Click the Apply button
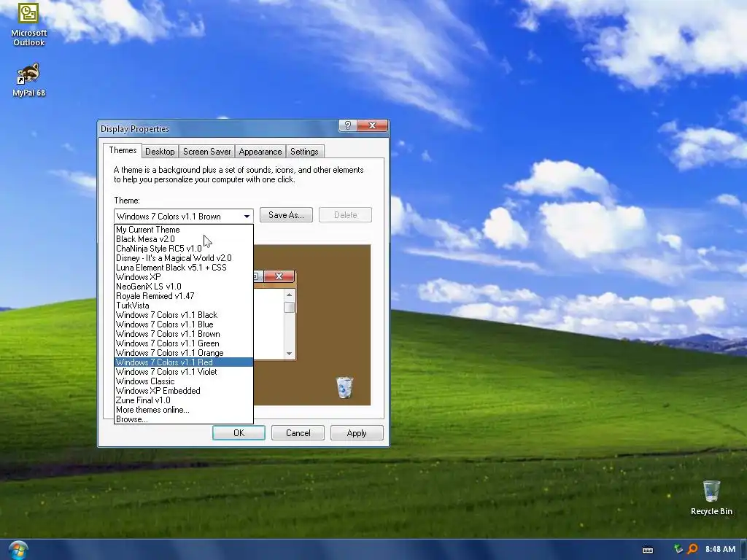Image resolution: width=747 pixels, height=560 pixels. (357, 433)
